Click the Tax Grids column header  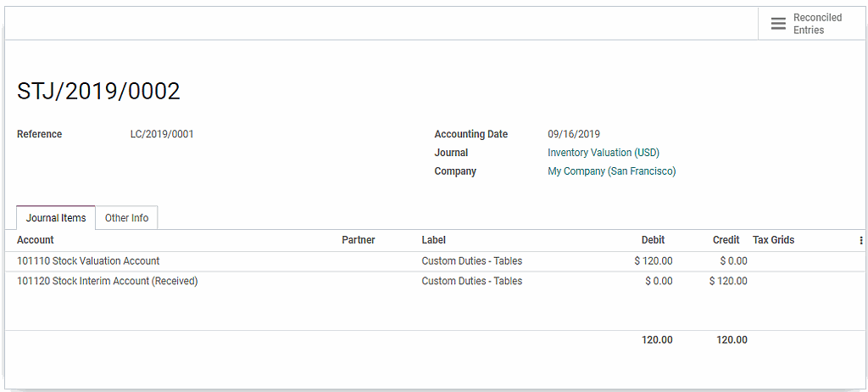click(x=773, y=240)
